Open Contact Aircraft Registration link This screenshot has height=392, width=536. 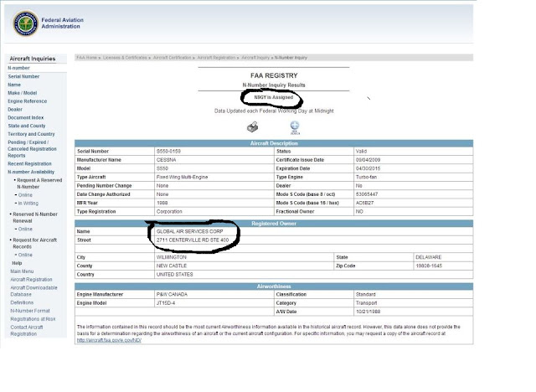(x=27, y=331)
